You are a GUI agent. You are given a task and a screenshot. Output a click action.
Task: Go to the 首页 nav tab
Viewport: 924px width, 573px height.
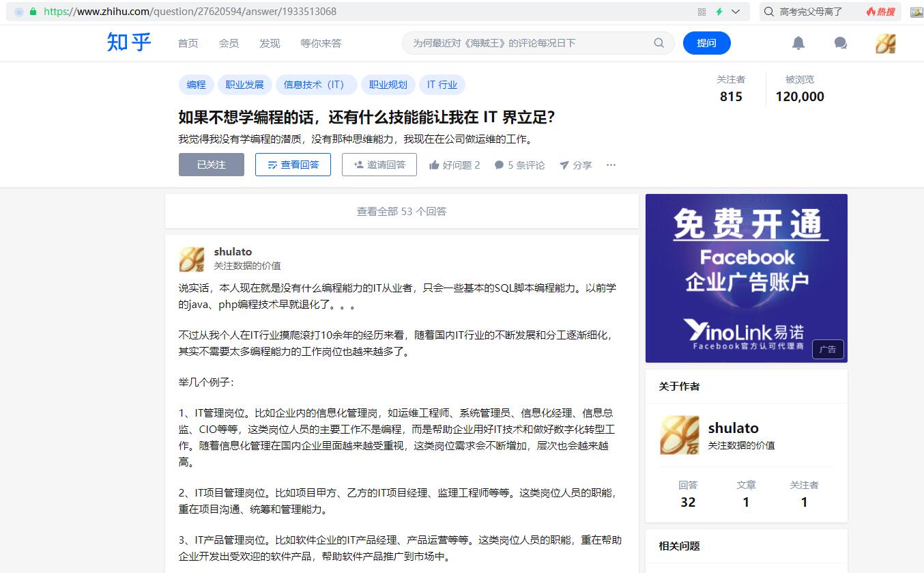[x=188, y=43]
